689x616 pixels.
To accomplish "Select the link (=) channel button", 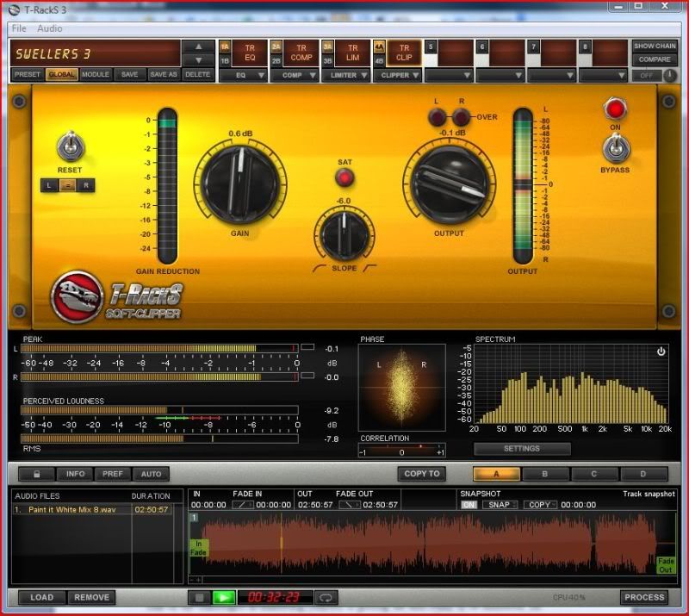I will 68,185.
